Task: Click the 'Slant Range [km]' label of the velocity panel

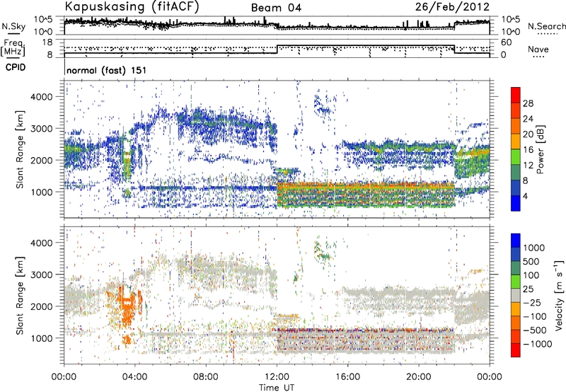Action: point(20,296)
